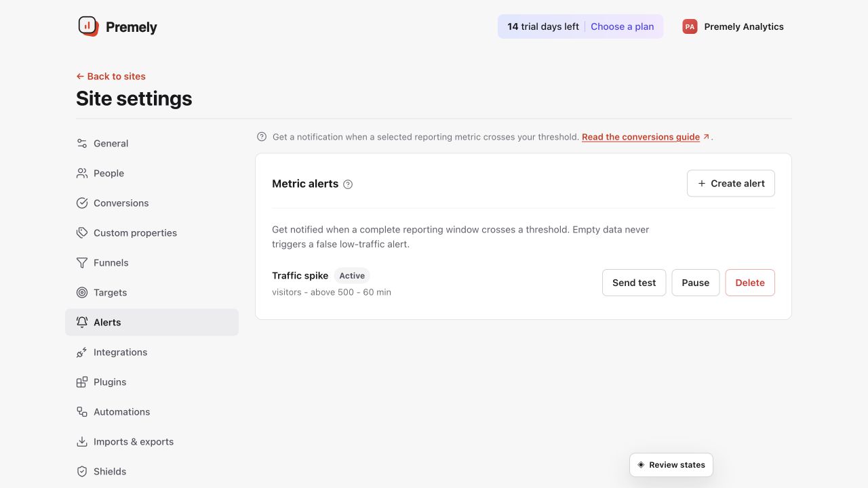Open the People settings section
The height and width of the screenshot is (488, 868).
coord(152,174)
